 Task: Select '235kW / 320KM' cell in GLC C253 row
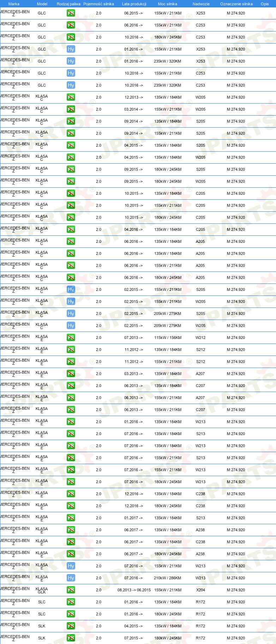[168, 85]
